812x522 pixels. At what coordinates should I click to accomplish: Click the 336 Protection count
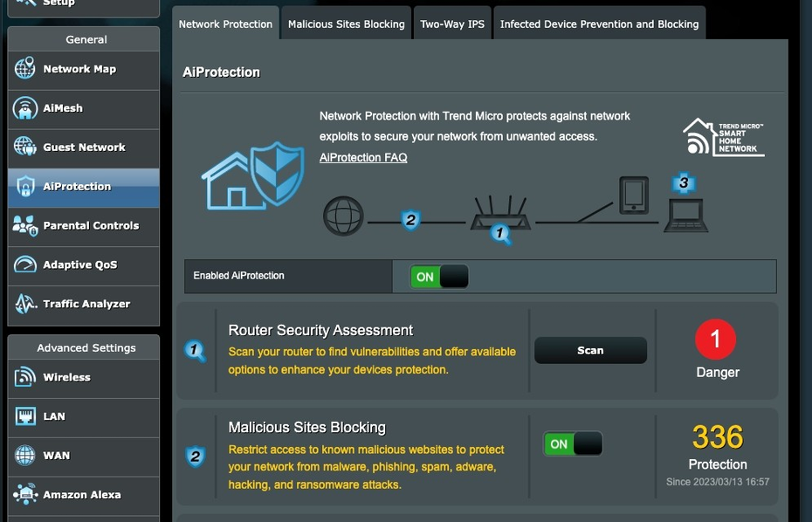pyautogui.click(x=718, y=437)
